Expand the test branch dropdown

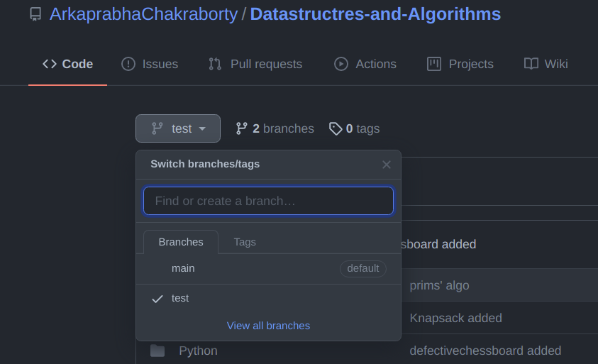pos(178,128)
